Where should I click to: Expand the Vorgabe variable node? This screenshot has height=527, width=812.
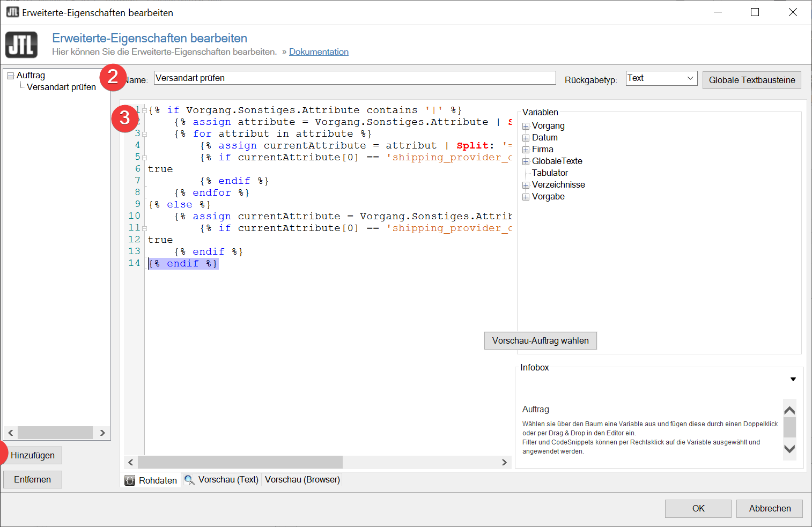(x=526, y=197)
